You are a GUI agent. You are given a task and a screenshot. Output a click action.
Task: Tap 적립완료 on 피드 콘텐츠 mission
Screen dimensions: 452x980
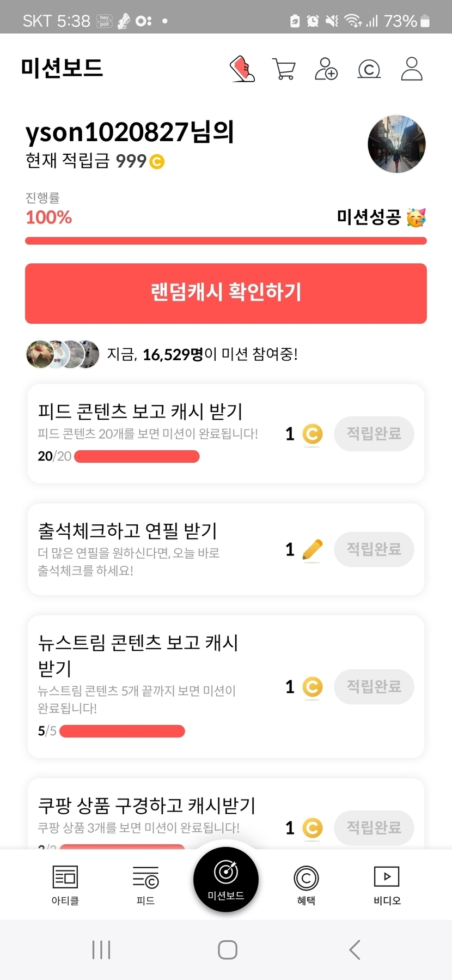pyautogui.click(x=374, y=434)
